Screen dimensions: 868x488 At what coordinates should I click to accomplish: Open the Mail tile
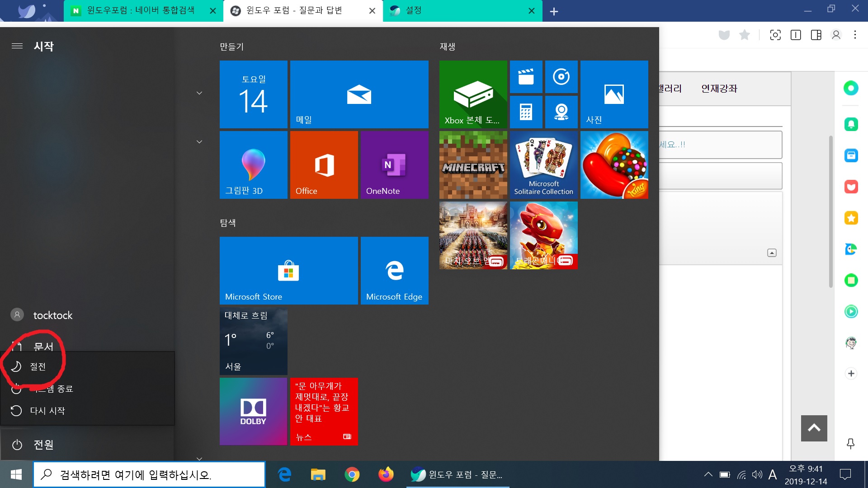click(359, 94)
